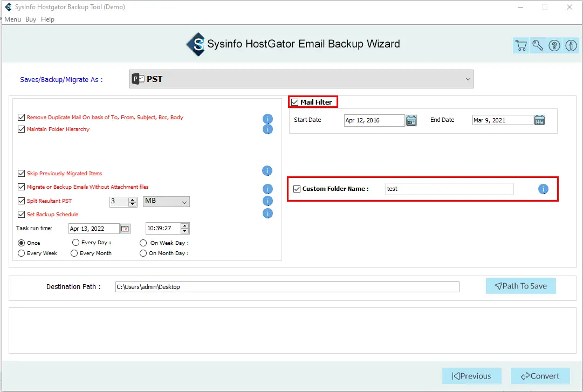Open the Help menu
Screen dimensions: 583x392
[47, 19]
